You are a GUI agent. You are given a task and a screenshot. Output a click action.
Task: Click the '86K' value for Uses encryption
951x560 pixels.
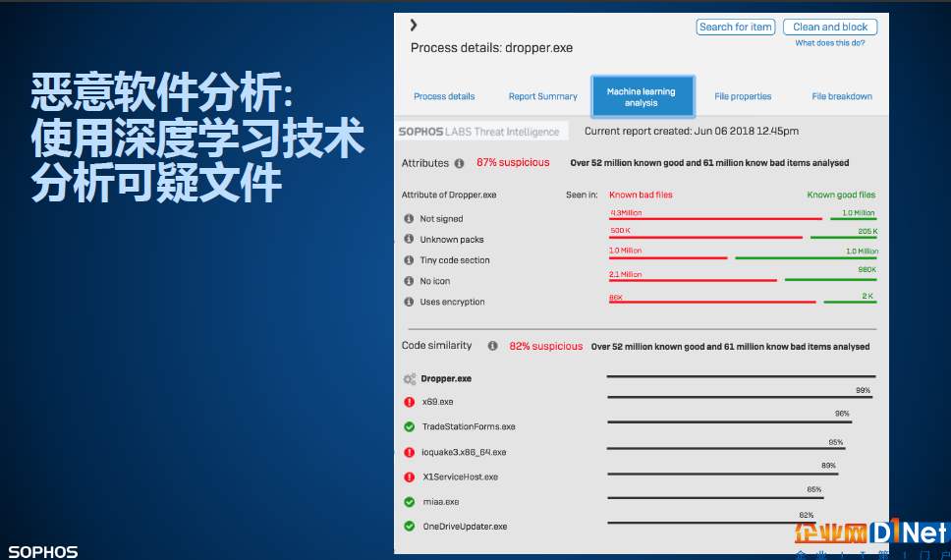(616, 298)
